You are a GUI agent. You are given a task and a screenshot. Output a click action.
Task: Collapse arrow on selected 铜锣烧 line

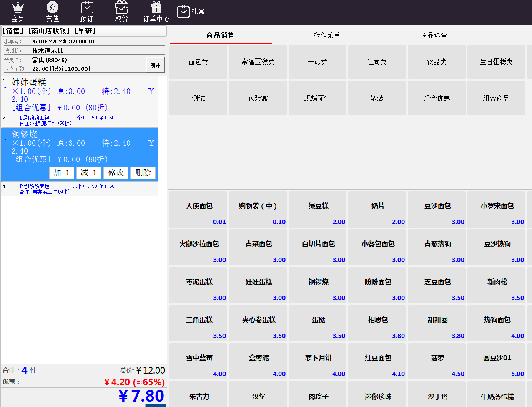tap(5, 139)
